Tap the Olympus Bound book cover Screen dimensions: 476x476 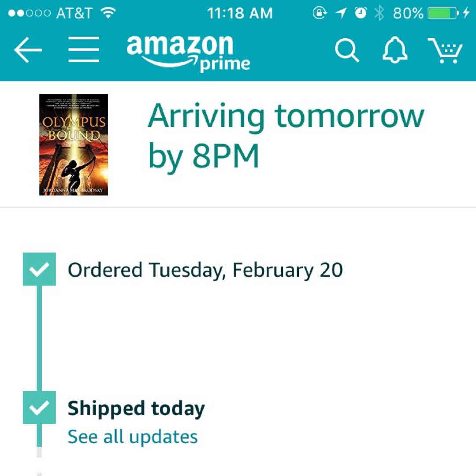[74, 145]
